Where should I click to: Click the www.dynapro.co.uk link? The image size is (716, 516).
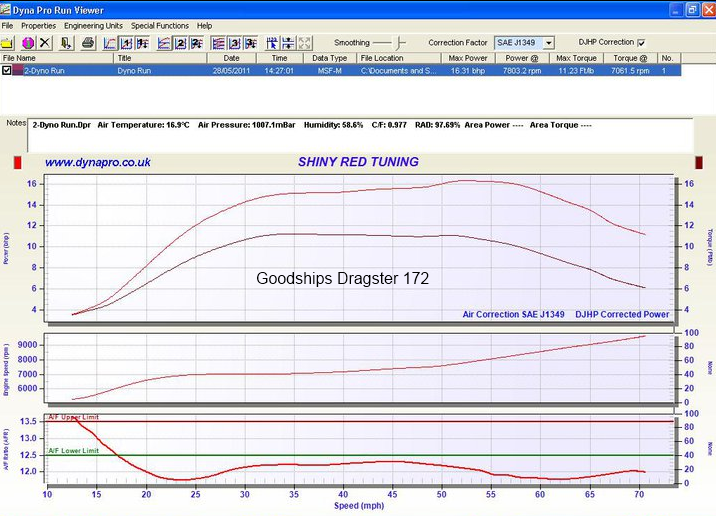tap(98, 163)
